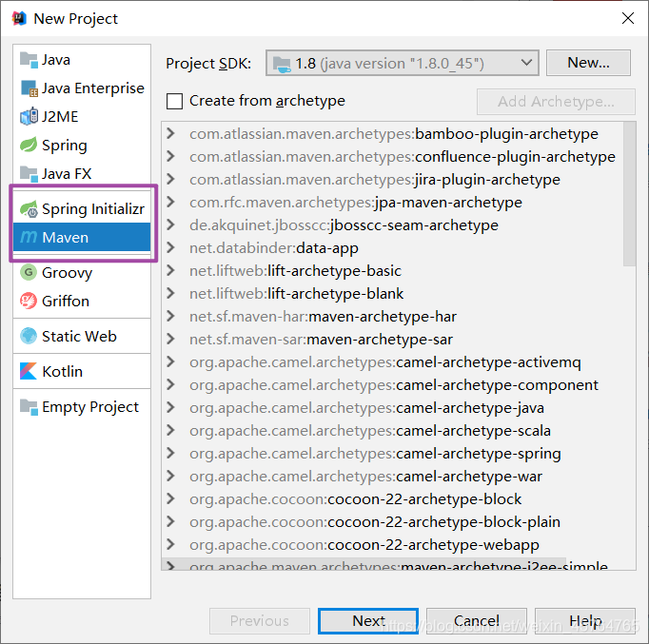Click the Help button

pos(585,620)
